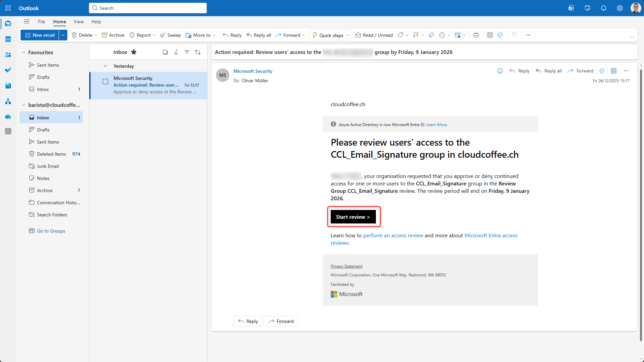
Task: Click the emoji reaction icon in message
Action: coord(500,71)
